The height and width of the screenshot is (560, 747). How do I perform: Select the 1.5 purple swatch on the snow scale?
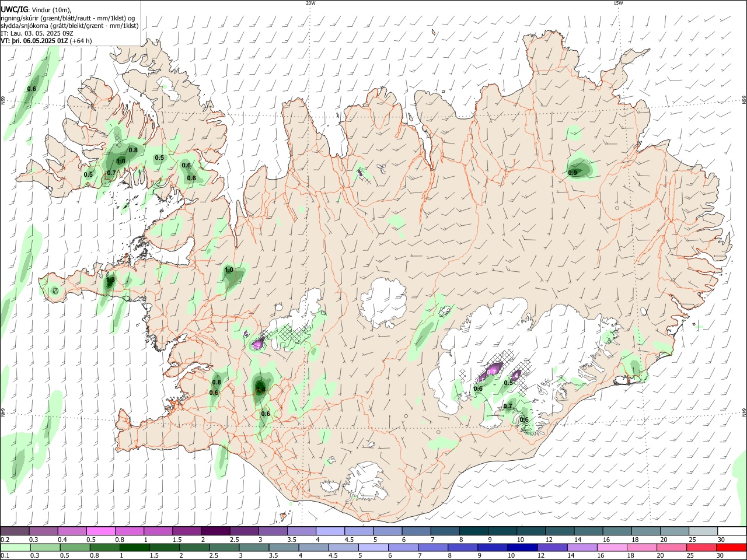pyautogui.click(x=187, y=531)
